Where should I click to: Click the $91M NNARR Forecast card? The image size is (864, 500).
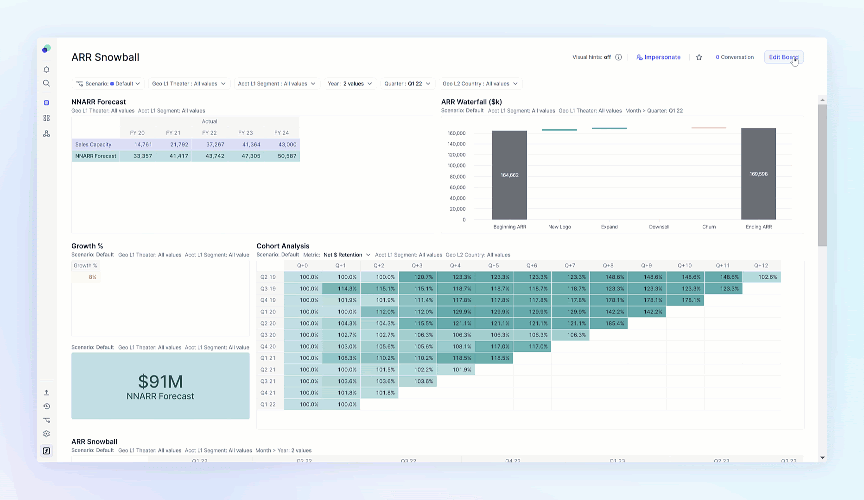160,386
